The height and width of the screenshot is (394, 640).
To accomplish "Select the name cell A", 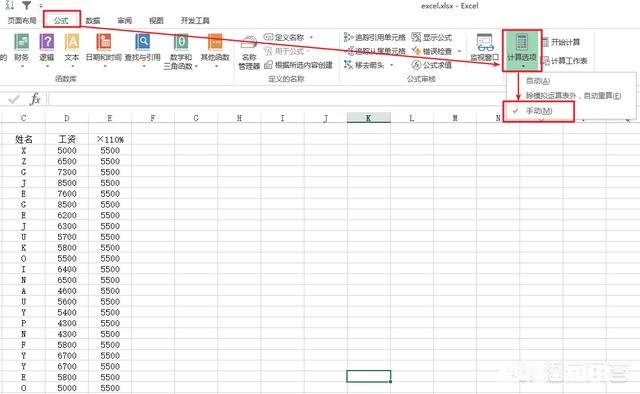I will (23, 291).
